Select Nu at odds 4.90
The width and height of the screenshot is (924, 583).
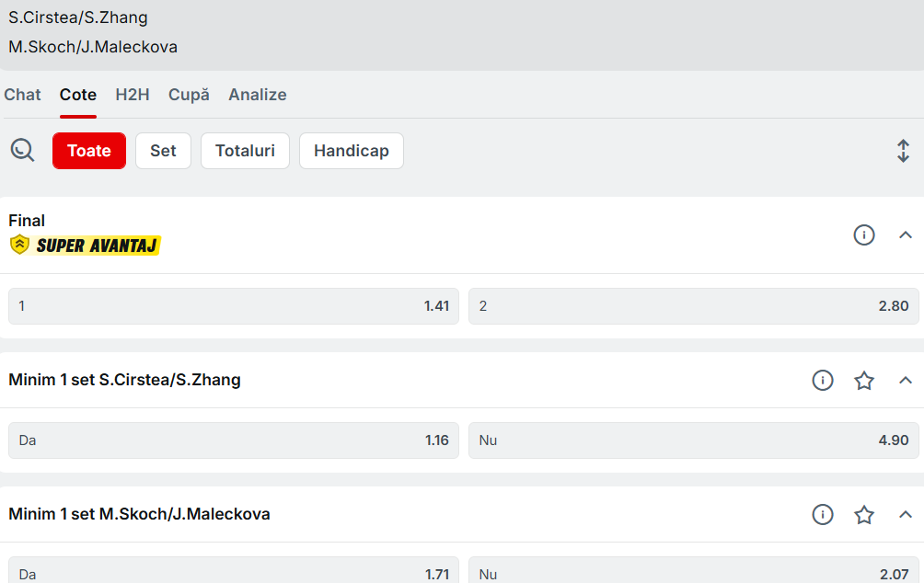coord(693,440)
